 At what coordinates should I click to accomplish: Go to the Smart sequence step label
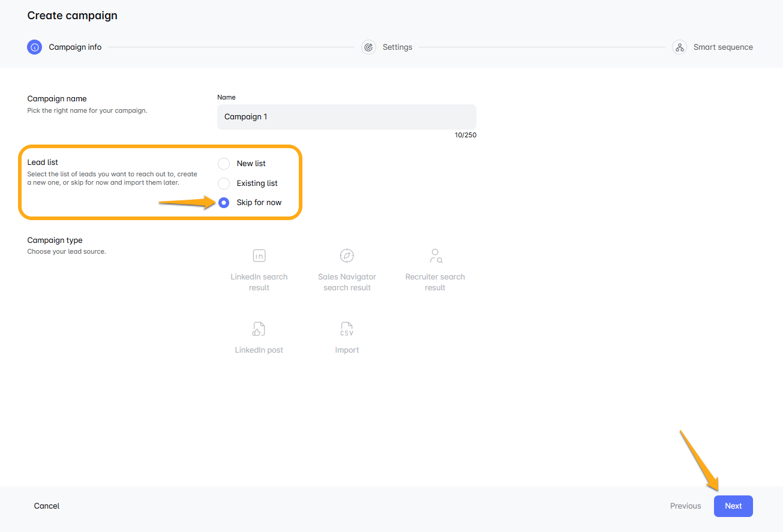coord(722,47)
